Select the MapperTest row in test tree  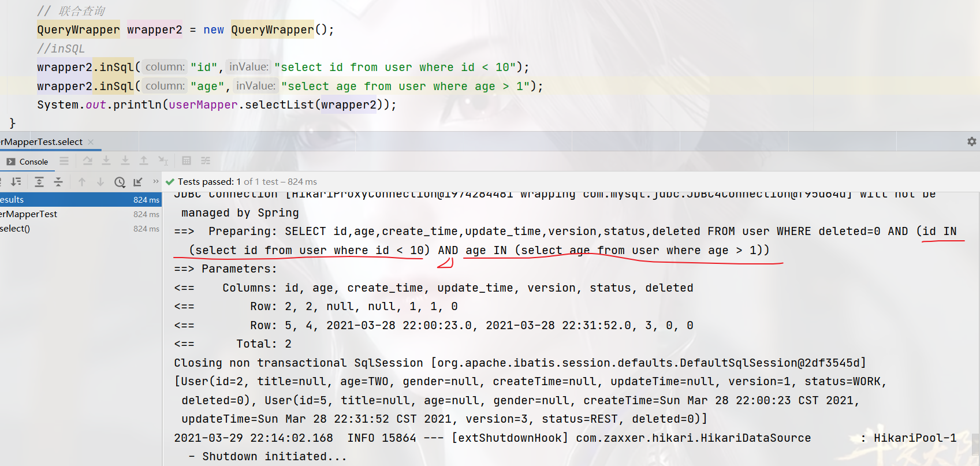click(80, 214)
